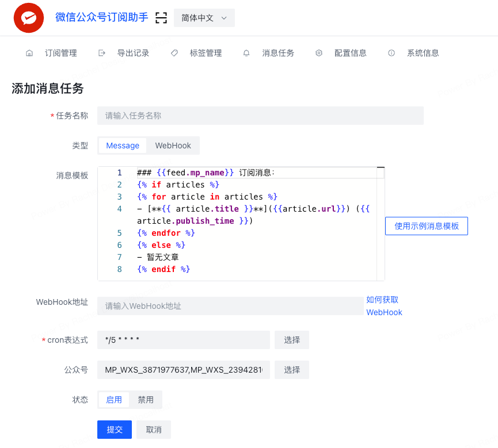
Task: Click the blue 提交 button
Action: tap(115, 430)
